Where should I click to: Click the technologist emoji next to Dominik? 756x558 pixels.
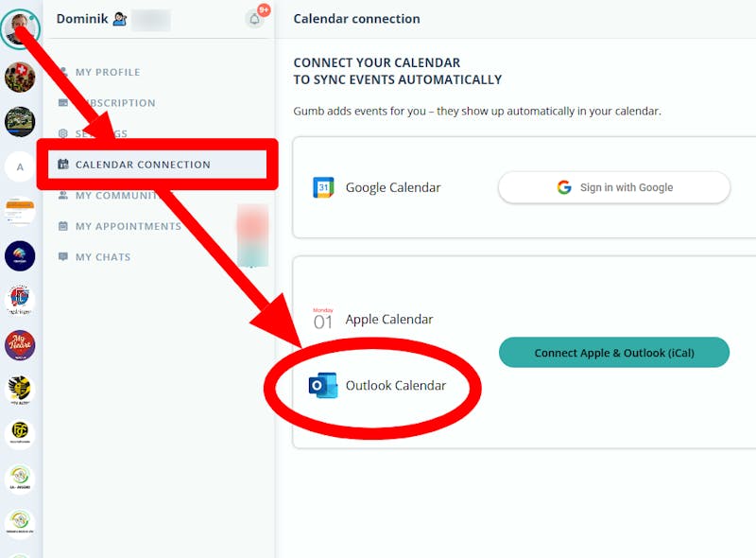120,19
